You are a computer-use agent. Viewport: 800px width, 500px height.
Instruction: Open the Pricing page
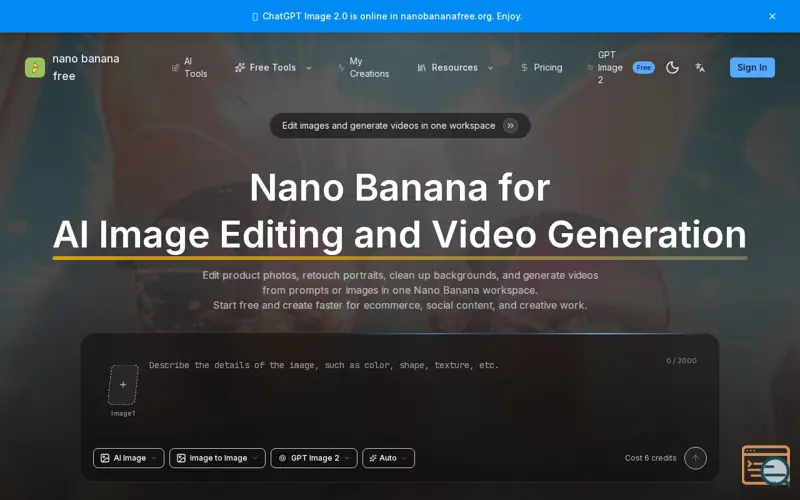(541, 67)
